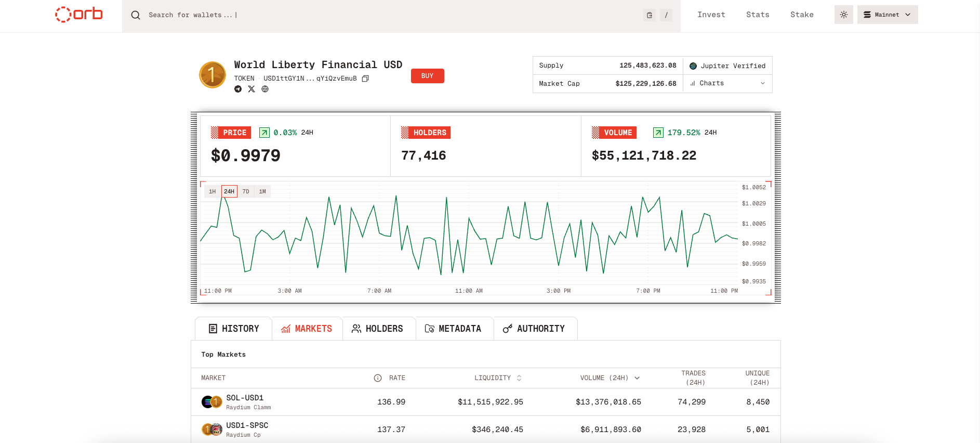Click the volume value $55,121,718.22
The image size is (980, 443).
pos(644,155)
